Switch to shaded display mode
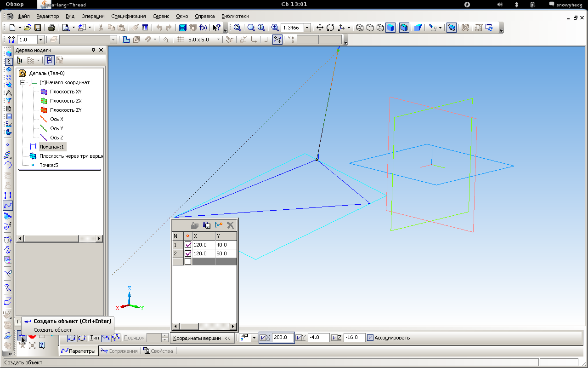588x368 pixels. (x=390, y=28)
